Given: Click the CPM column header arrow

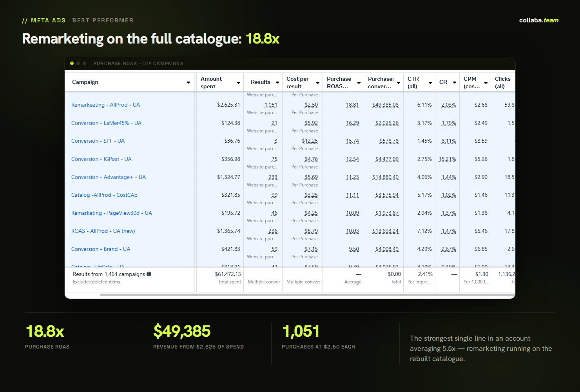Looking at the screenshot, I should pos(486,83).
